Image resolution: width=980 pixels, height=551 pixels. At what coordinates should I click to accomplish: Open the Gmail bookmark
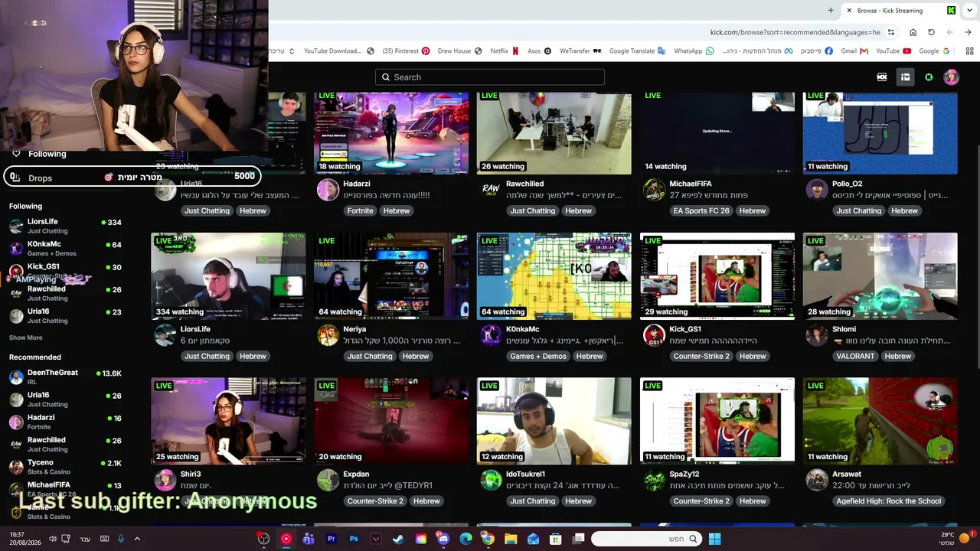[854, 51]
